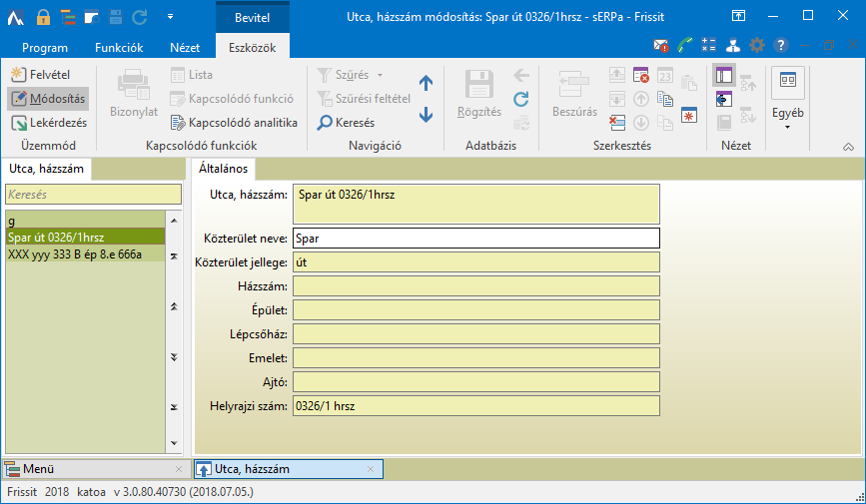Switch to the Menü bottom tab
Image resolution: width=866 pixels, height=504 pixels.
pos(40,468)
